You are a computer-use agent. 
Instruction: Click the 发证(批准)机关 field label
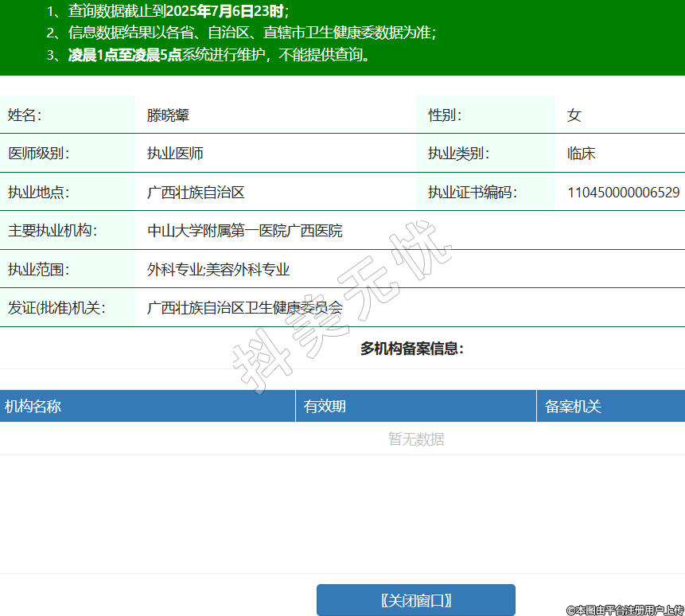tap(56, 308)
